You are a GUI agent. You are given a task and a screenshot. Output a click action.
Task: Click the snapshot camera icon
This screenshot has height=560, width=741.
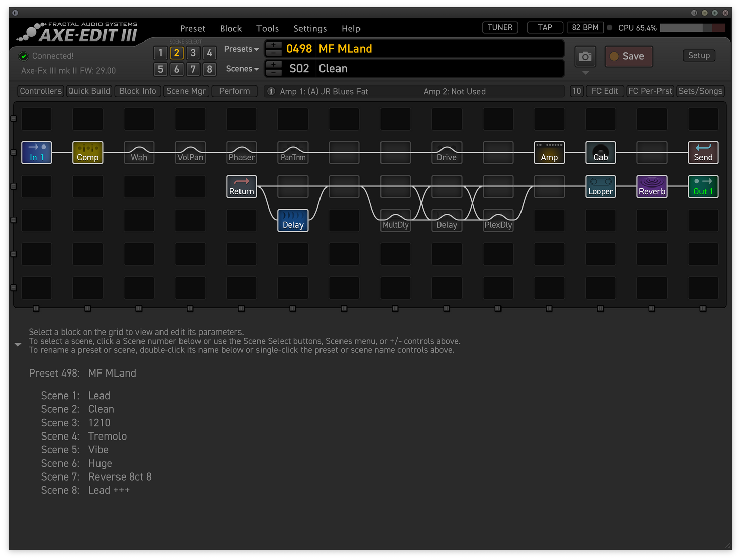coord(585,56)
